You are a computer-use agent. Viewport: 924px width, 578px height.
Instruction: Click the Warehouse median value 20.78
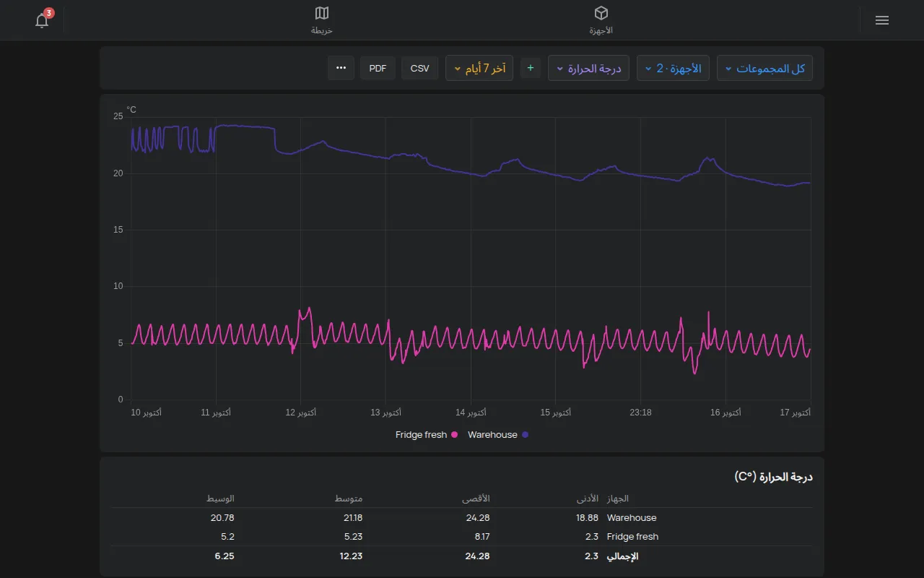click(x=222, y=518)
